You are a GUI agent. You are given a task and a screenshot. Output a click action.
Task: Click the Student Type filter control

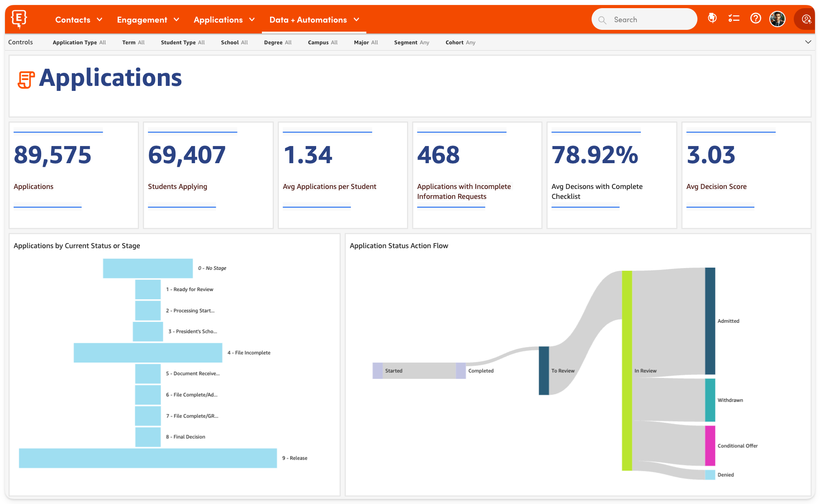(x=183, y=42)
